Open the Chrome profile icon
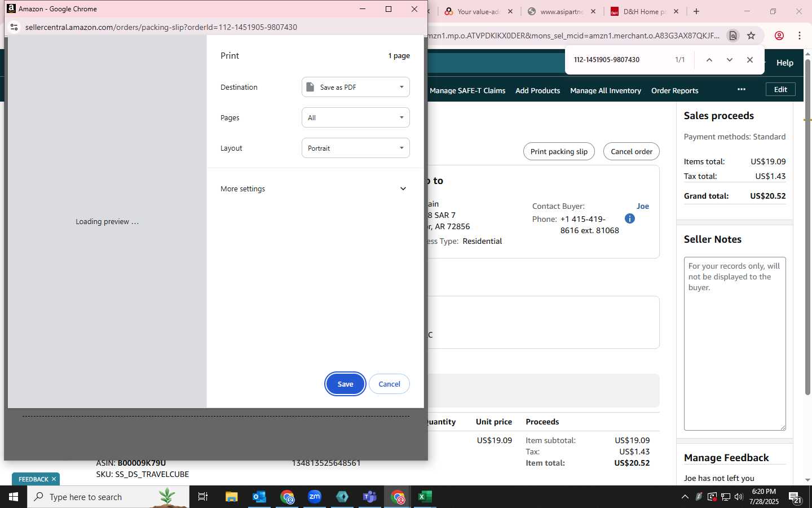The height and width of the screenshot is (508, 812). point(779,36)
